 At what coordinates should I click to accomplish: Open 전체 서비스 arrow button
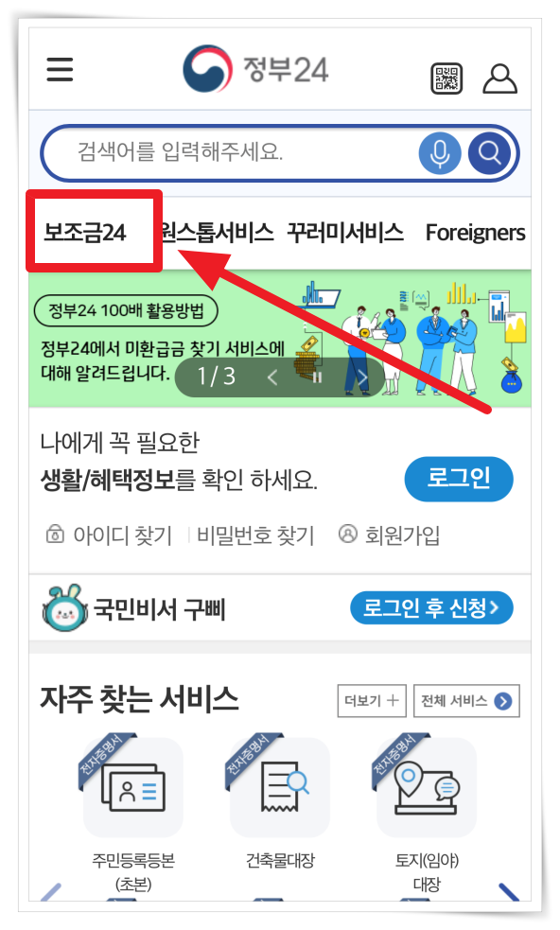point(467,701)
